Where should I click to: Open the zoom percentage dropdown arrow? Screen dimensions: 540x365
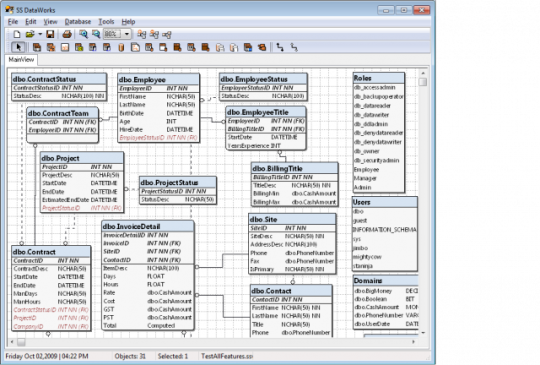(x=127, y=34)
